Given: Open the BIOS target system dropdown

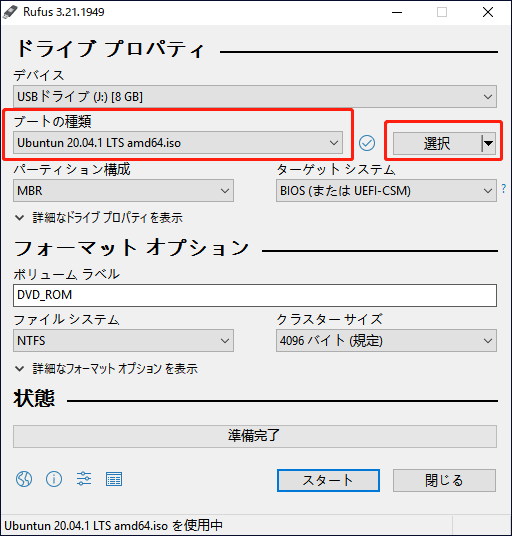Looking at the screenshot, I should 386,190.
